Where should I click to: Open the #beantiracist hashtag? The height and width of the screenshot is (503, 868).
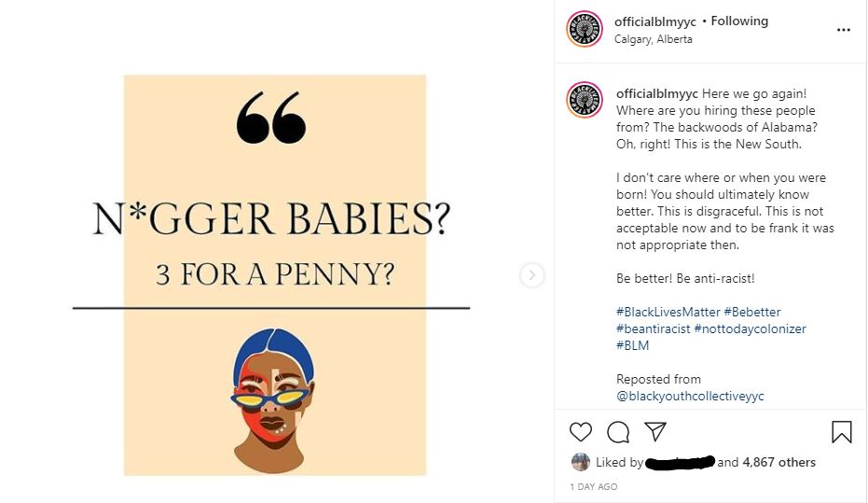point(654,328)
